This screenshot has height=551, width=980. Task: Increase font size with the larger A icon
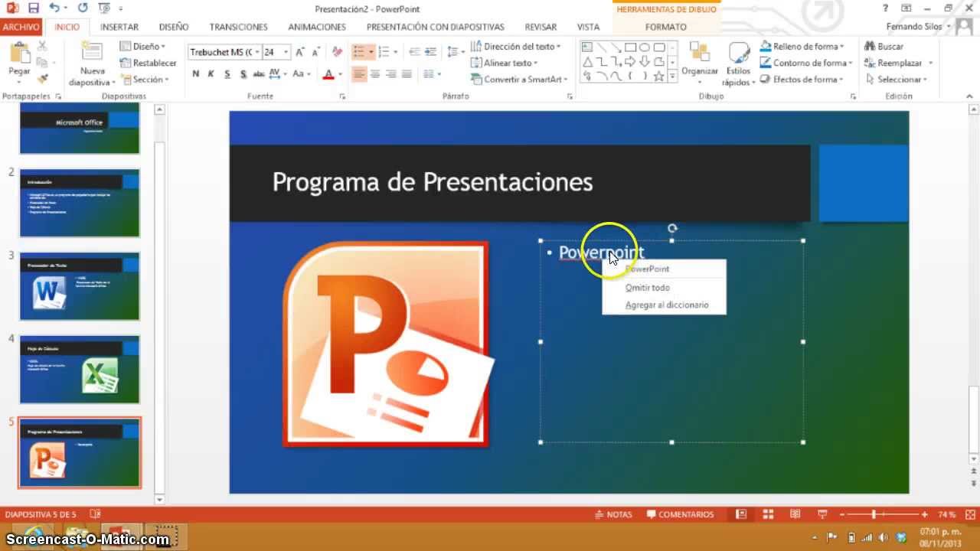point(301,52)
